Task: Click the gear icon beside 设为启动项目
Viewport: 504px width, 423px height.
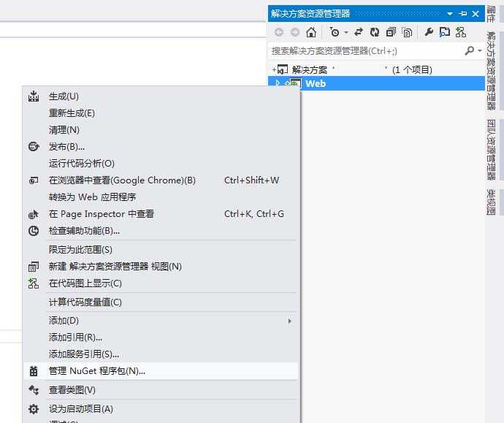Action: coord(34,409)
